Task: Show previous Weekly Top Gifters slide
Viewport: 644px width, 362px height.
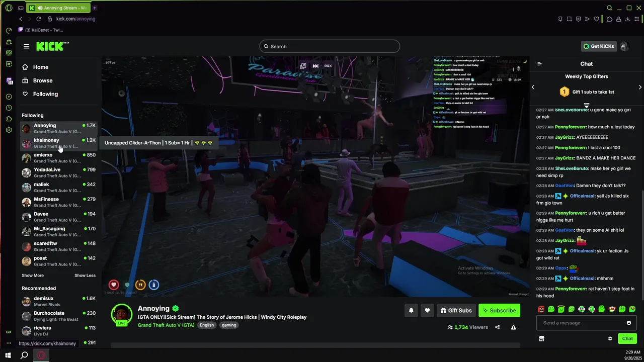Action: 533,87
